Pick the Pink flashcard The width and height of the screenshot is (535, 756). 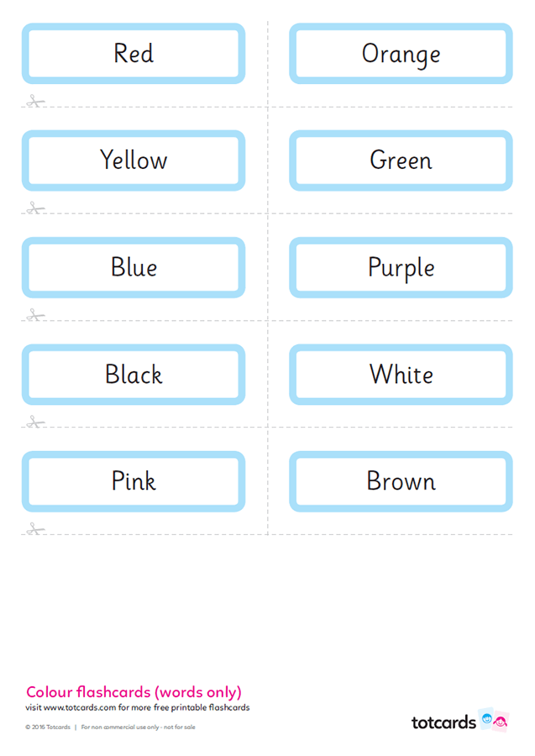pyautogui.click(x=134, y=481)
